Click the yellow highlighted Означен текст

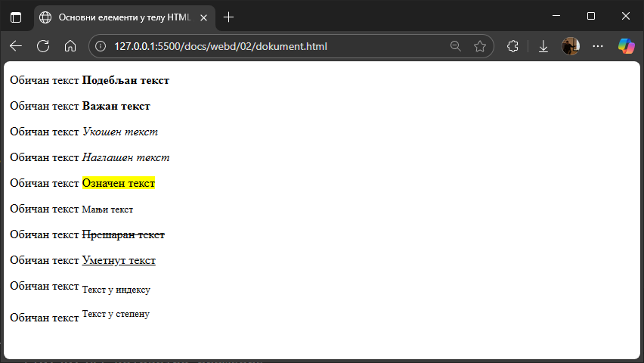coord(118,183)
